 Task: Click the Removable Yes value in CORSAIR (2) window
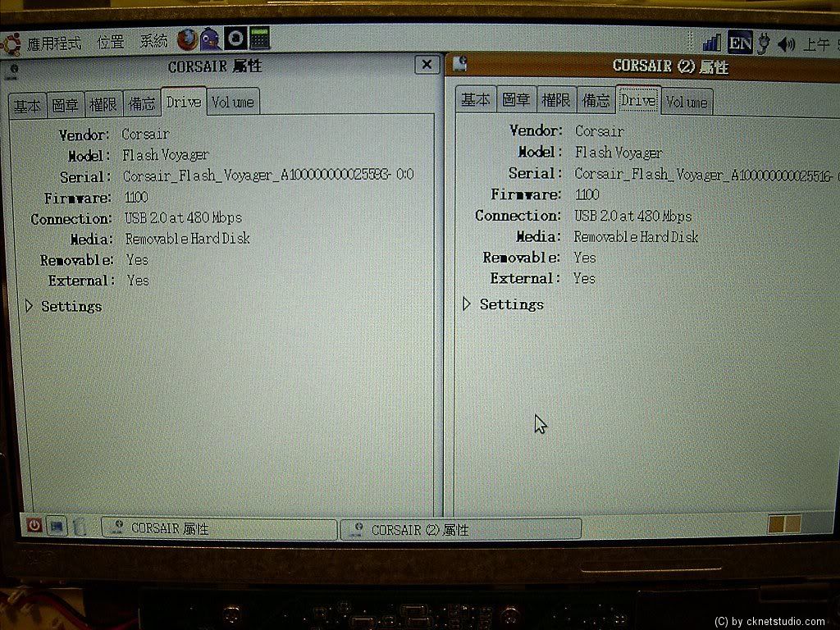pos(584,258)
